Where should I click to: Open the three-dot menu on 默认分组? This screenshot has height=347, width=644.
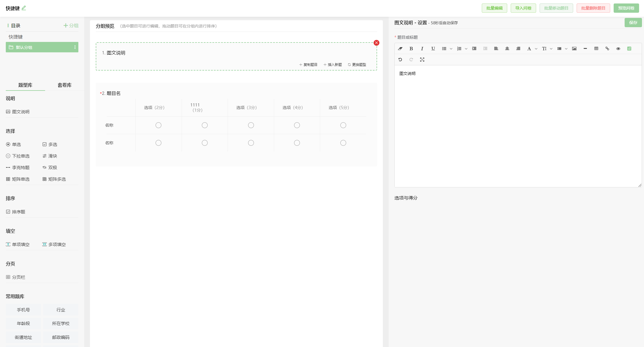coord(75,47)
